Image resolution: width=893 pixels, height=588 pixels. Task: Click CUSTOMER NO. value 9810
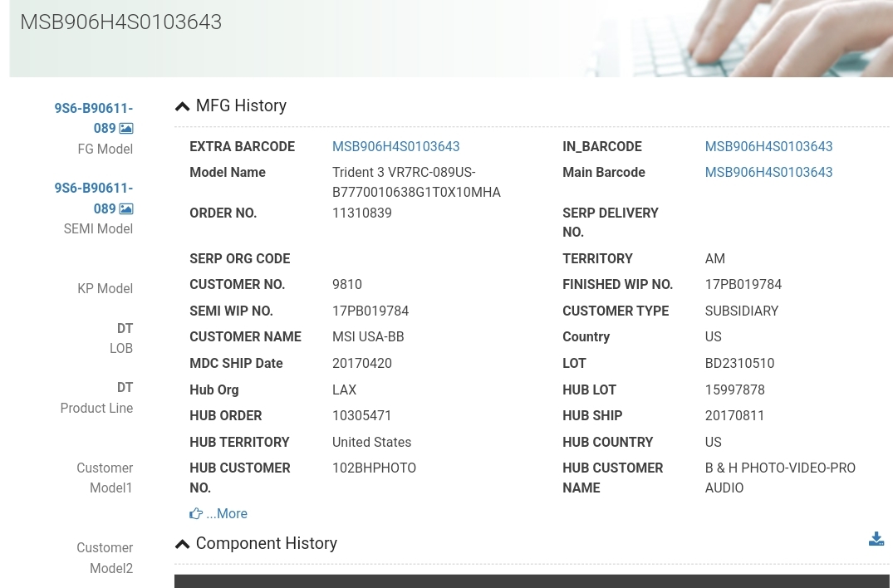click(347, 284)
